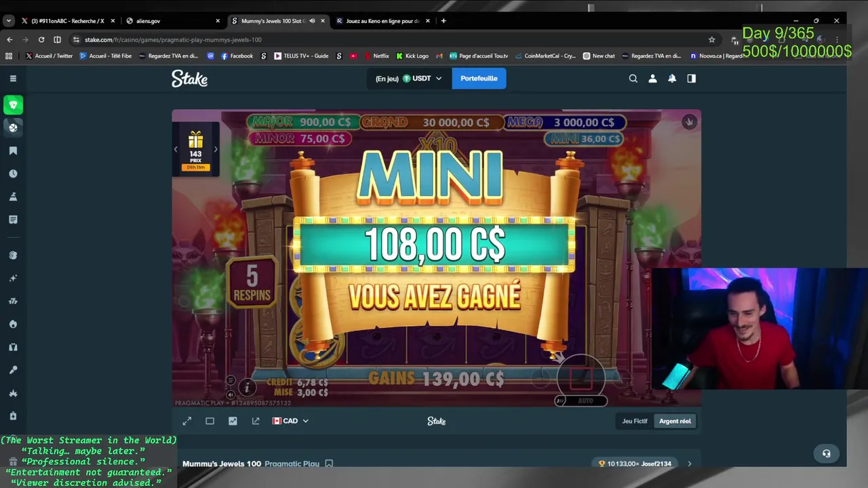
Task: Open the CoinMarketCal bookmark
Action: click(x=545, y=56)
